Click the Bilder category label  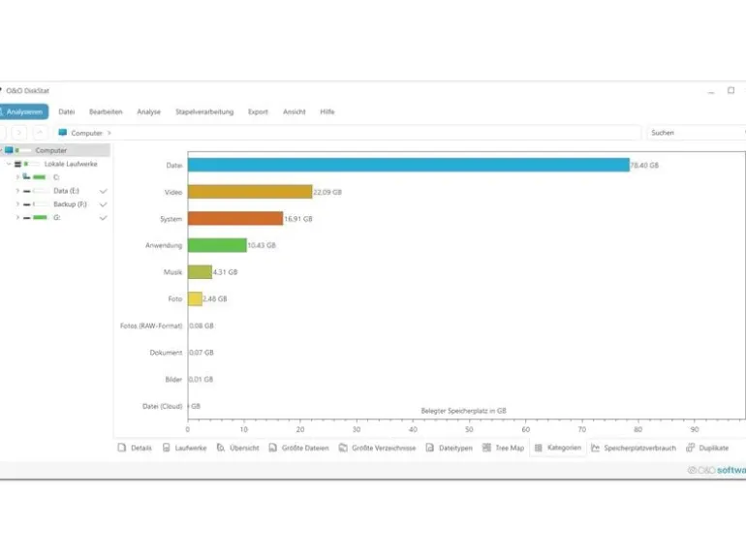(173, 379)
